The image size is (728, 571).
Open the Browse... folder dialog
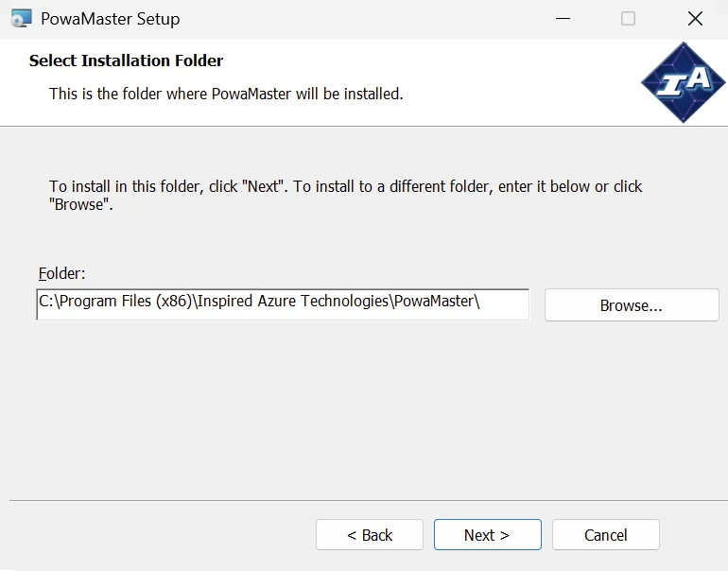click(632, 305)
